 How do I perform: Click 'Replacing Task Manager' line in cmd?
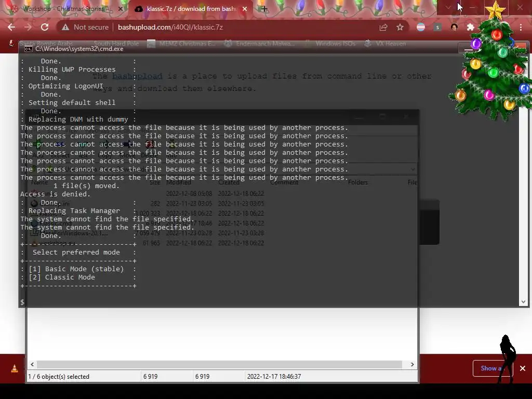[74, 211]
